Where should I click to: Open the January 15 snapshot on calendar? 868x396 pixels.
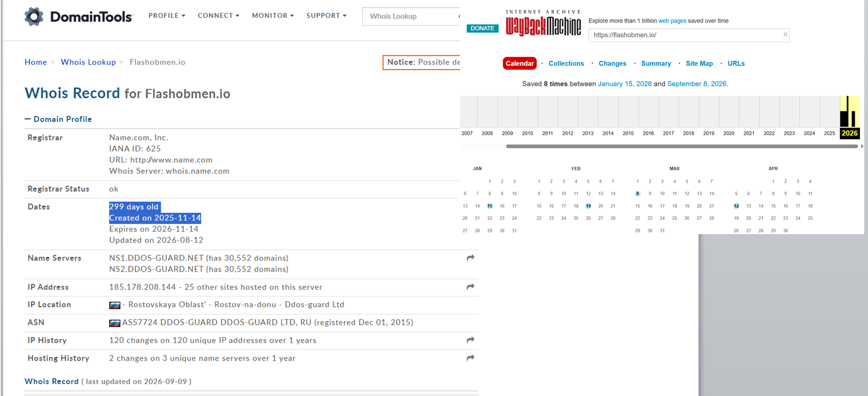coord(490,206)
